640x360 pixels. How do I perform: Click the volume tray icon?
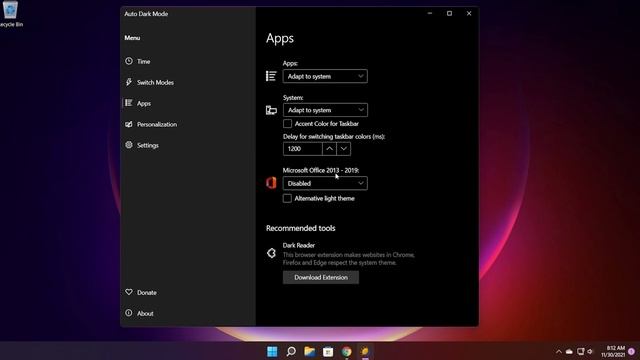[590, 351]
